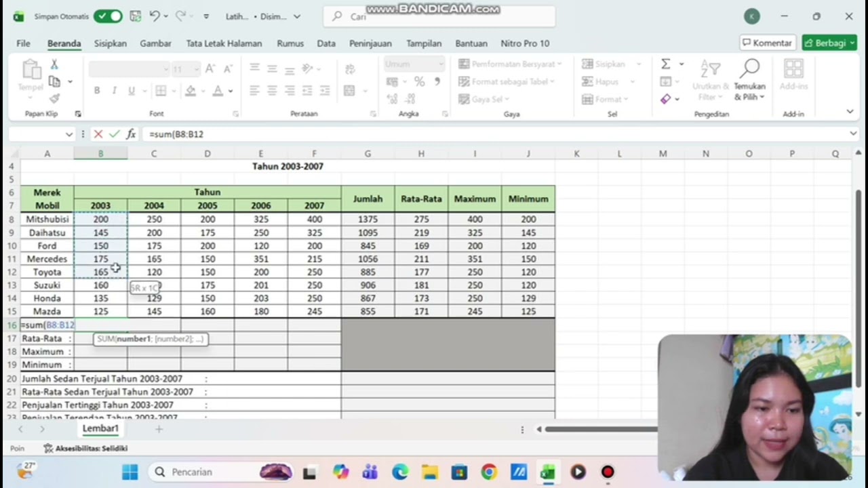Click the Increase Font Size icon
This screenshot has height=488, width=868.
pos(210,69)
